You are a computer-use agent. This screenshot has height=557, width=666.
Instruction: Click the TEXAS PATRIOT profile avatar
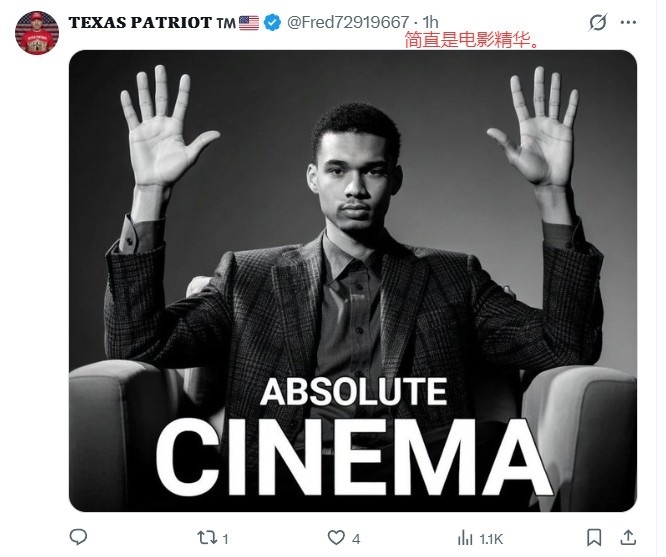point(37,33)
